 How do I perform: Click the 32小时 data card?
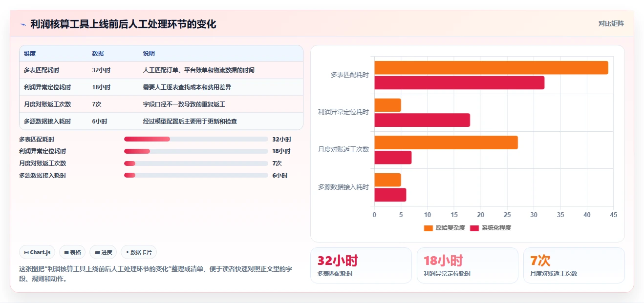(361, 265)
